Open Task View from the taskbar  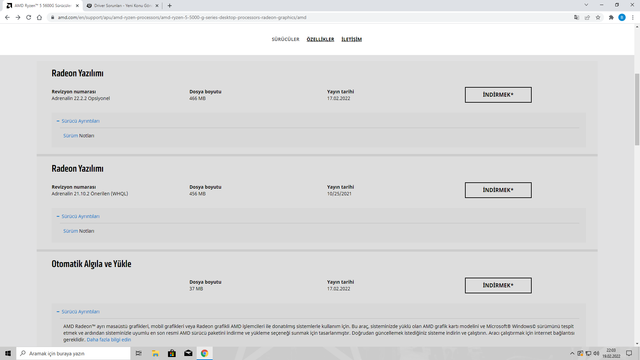coord(139,353)
